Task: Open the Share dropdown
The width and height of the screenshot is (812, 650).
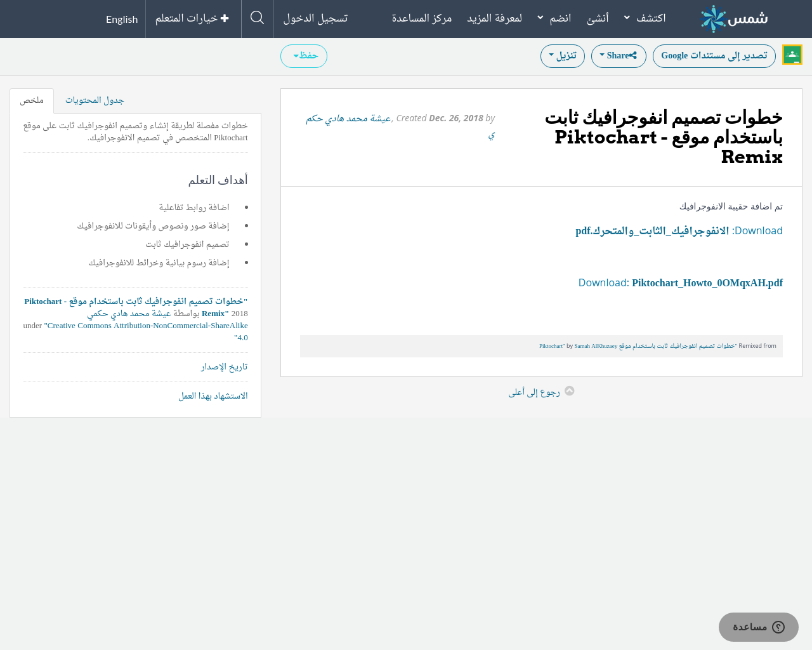Action: pyautogui.click(x=618, y=56)
